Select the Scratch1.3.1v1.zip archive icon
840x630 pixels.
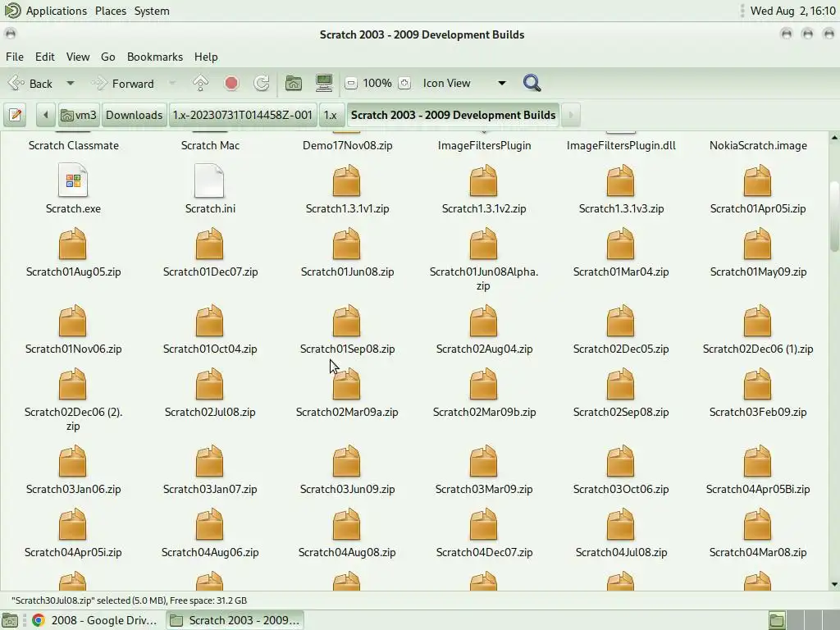click(347, 181)
